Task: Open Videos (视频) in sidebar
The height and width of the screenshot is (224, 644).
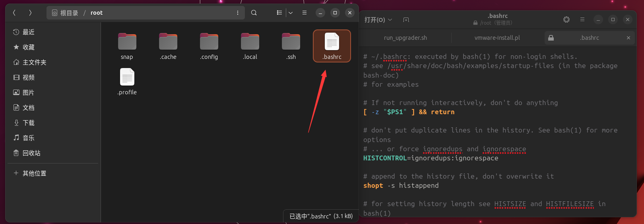Action: pos(52,77)
